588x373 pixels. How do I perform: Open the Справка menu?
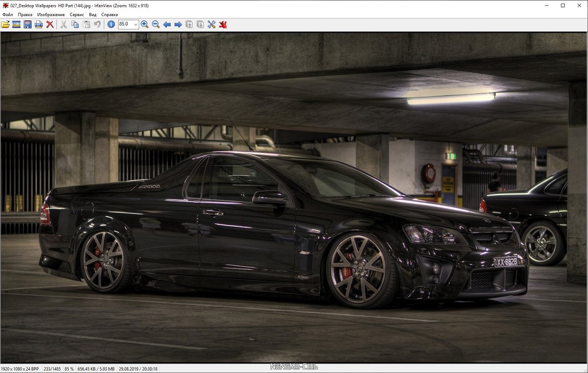109,15
